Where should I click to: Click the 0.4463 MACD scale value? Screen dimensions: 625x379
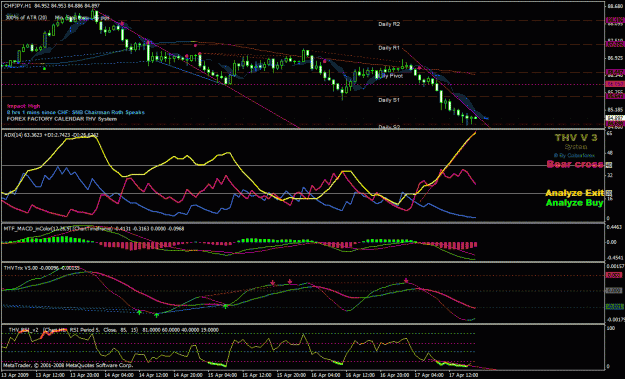click(614, 227)
